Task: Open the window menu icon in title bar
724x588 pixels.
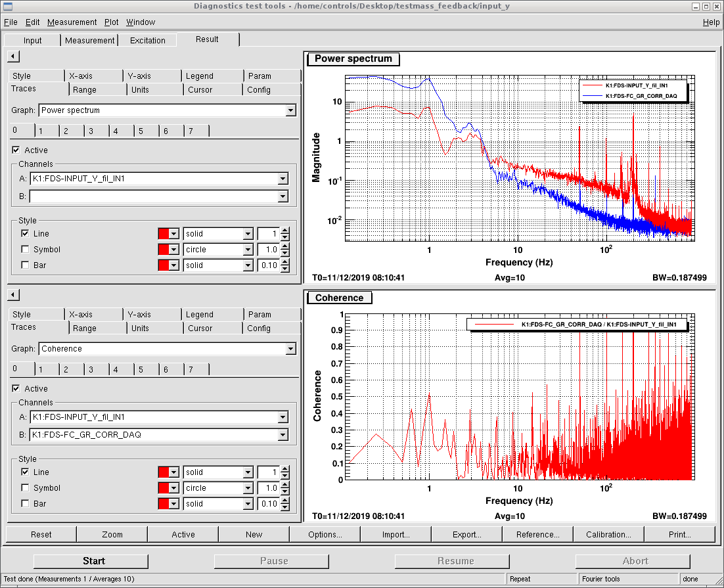Action: tap(7, 7)
